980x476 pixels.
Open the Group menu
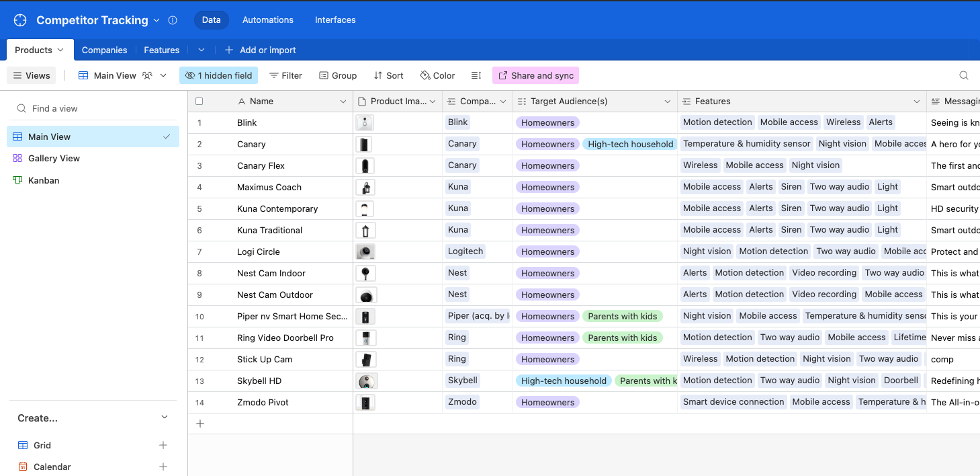(338, 75)
